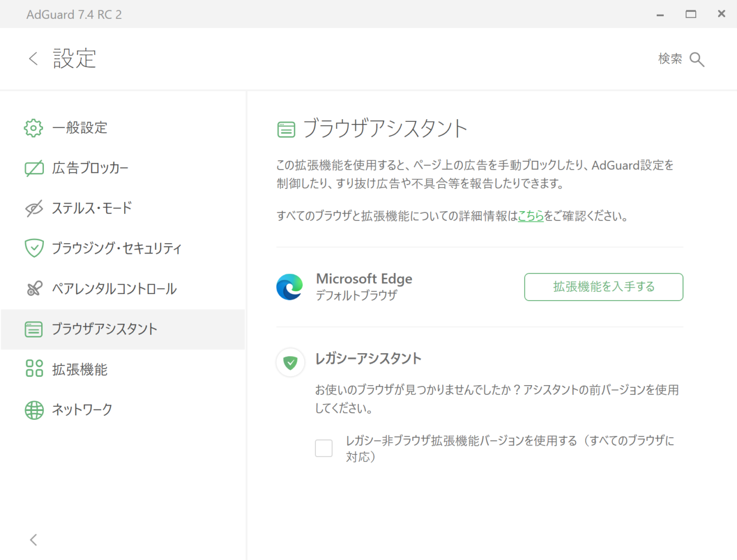The width and height of the screenshot is (737, 560).
Task: Click the 設定 page title
Action: (75, 58)
